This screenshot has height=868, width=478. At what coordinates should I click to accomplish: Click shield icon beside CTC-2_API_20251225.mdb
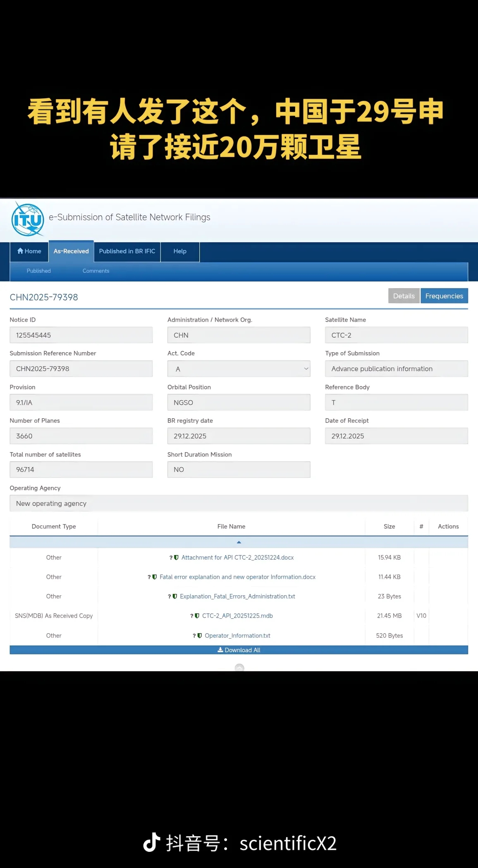point(197,616)
